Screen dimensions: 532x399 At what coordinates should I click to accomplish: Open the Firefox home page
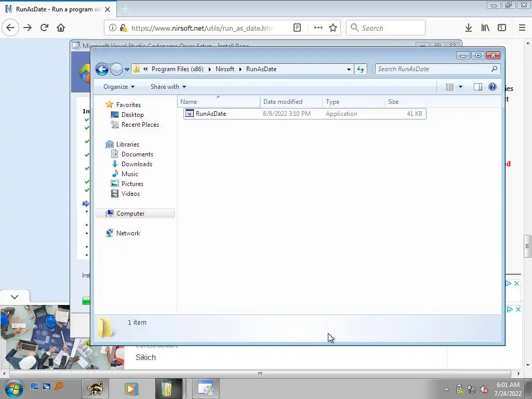[x=61, y=28]
